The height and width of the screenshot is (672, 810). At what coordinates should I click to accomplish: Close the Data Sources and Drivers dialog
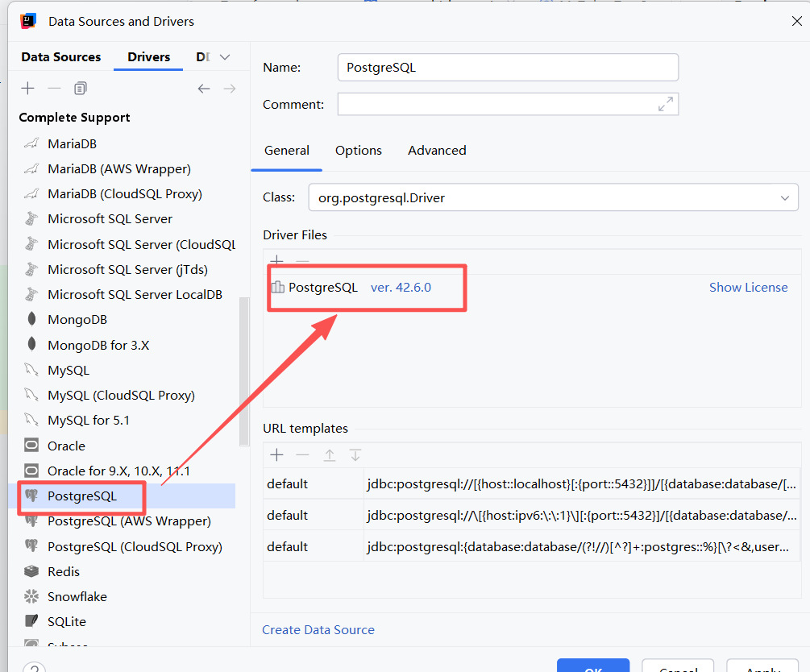797,21
